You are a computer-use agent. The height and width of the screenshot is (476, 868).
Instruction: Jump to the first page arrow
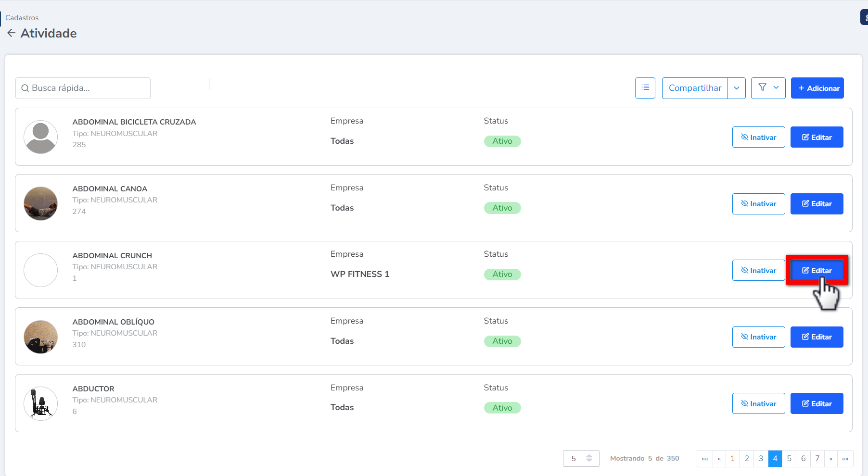coord(705,459)
